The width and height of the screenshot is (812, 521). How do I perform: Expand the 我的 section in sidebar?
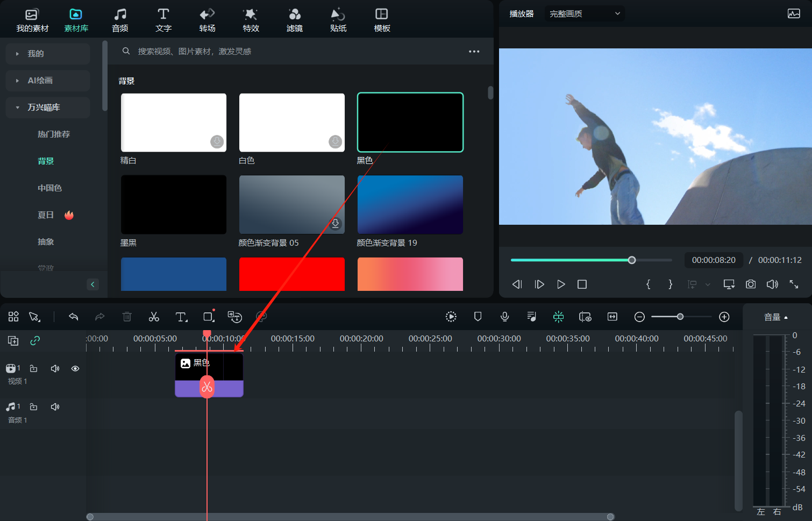click(47, 54)
